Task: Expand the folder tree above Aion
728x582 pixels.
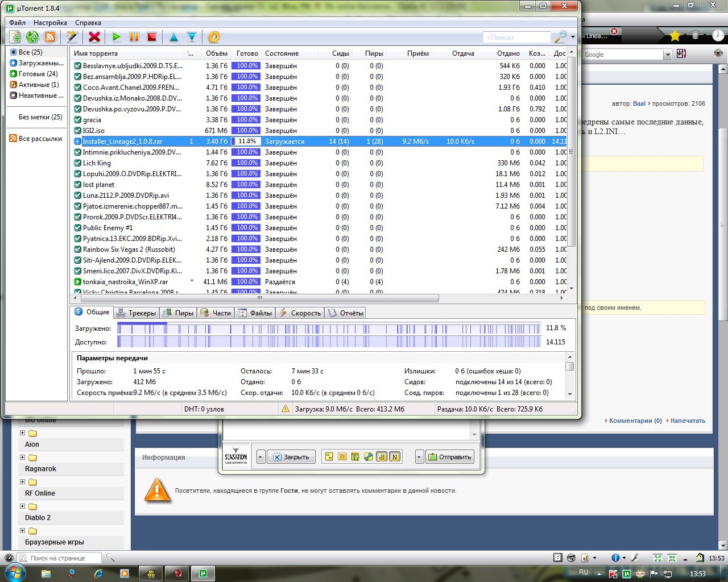Action: (23, 433)
